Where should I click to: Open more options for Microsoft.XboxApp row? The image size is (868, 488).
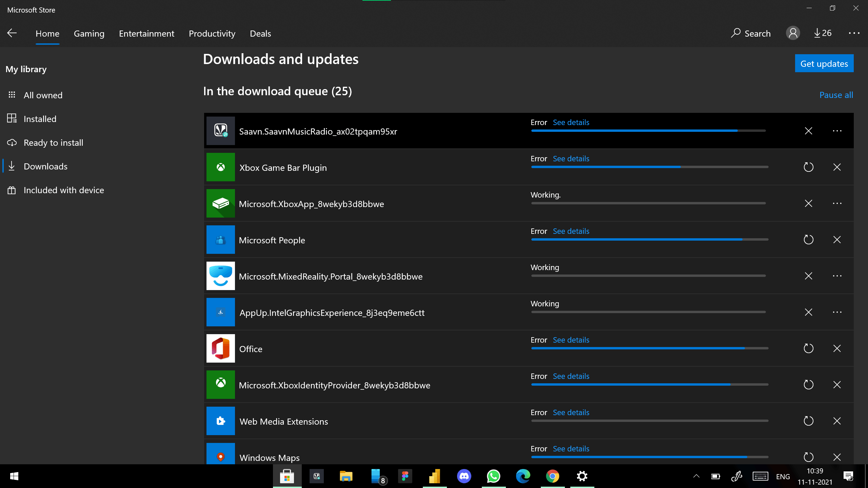tap(837, 203)
